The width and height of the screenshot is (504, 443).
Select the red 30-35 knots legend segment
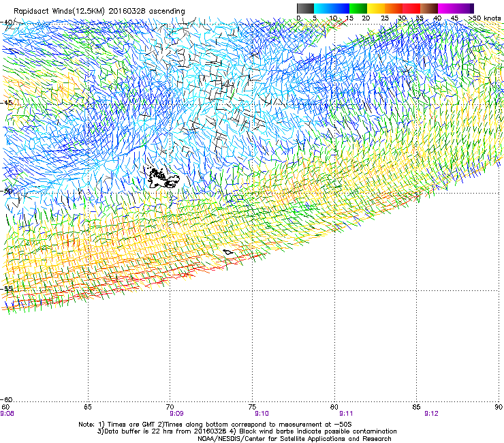pyautogui.click(x=411, y=8)
